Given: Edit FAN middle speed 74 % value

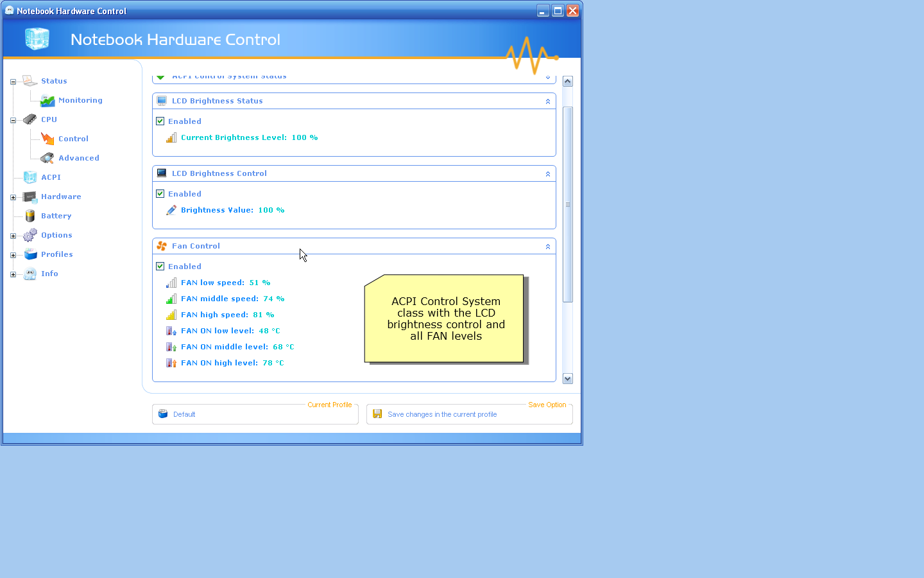Looking at the screenshot, I should [233, 299].
